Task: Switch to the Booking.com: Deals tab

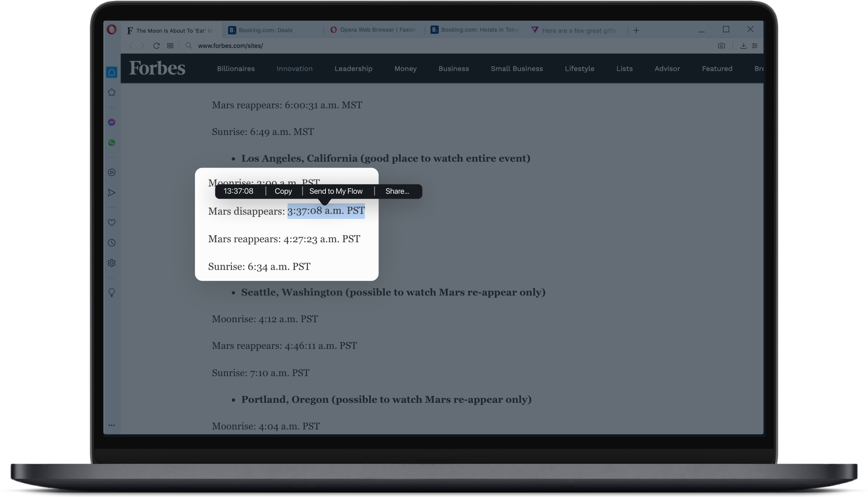Action: click(x=265, y=30)
